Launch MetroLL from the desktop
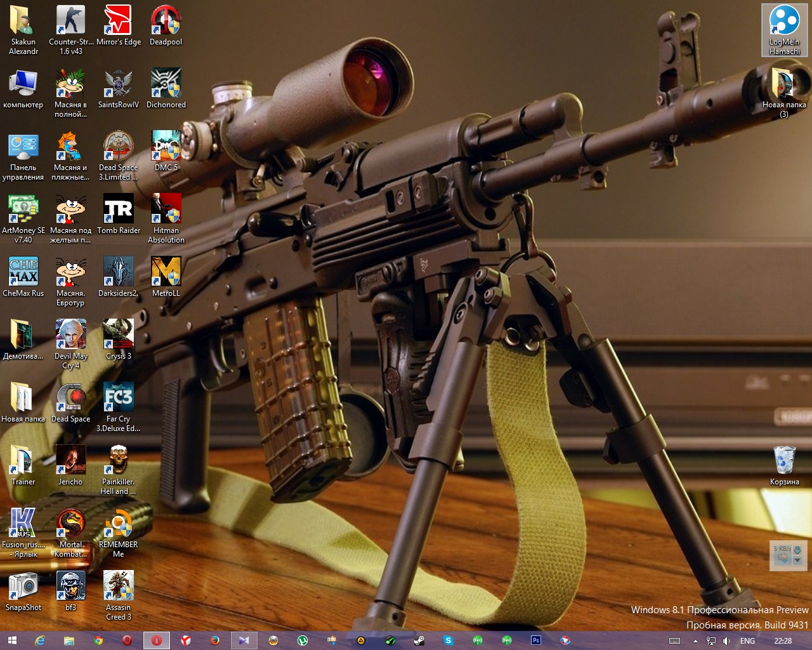 (166, 277)
